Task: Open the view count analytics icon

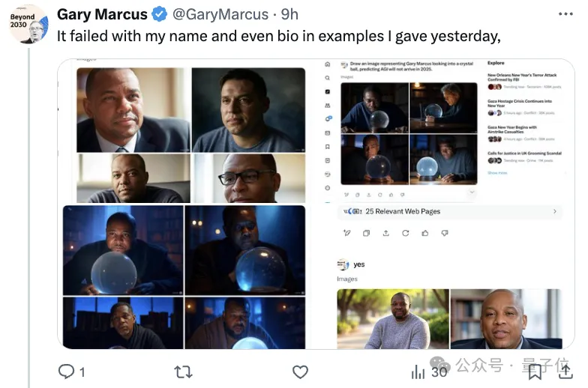Action: click(418, 372)
